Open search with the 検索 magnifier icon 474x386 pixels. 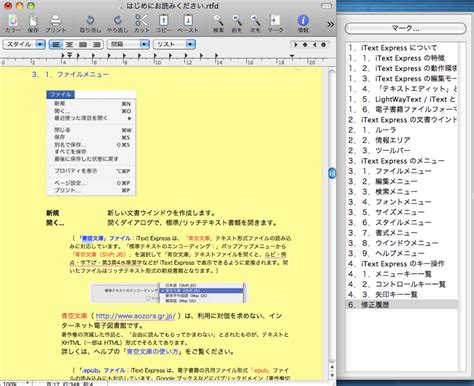click(218, 23)
